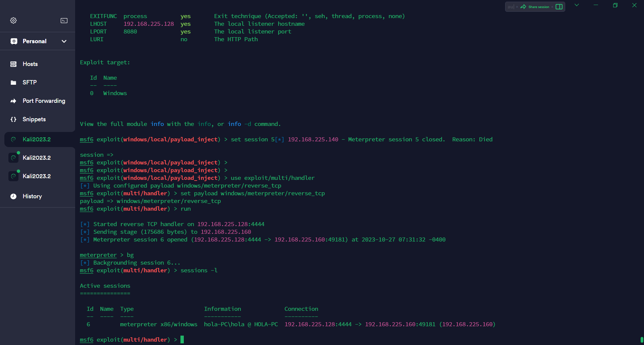
Task: Click 'payload => windows/meterpreter/reverse_tcp' output line
Action: click(x=150, y=201)
